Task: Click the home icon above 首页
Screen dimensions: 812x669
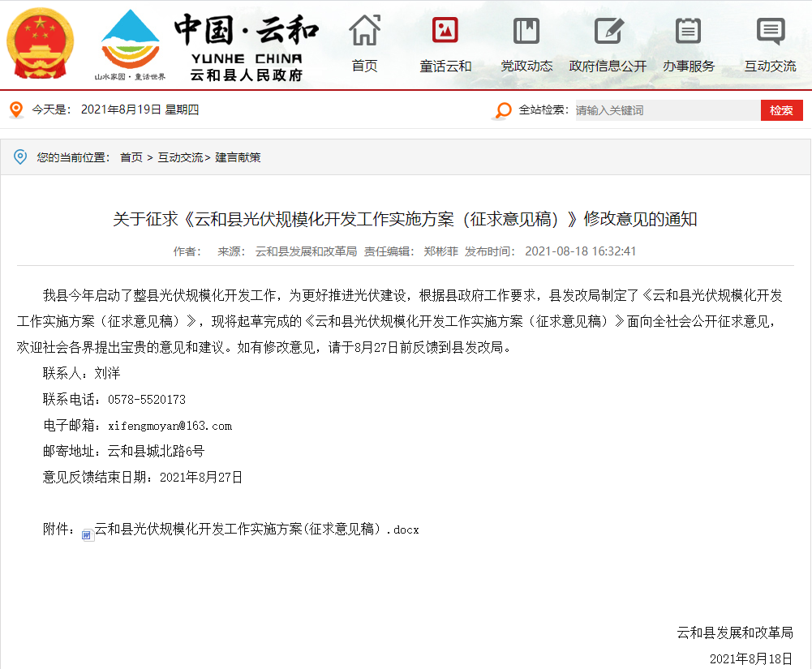Action: click(x=364, y=30)
